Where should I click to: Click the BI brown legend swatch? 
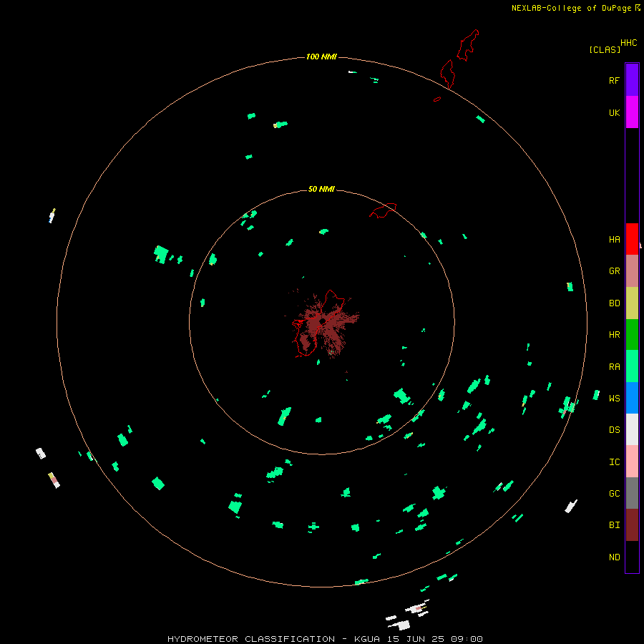[632, 525]
